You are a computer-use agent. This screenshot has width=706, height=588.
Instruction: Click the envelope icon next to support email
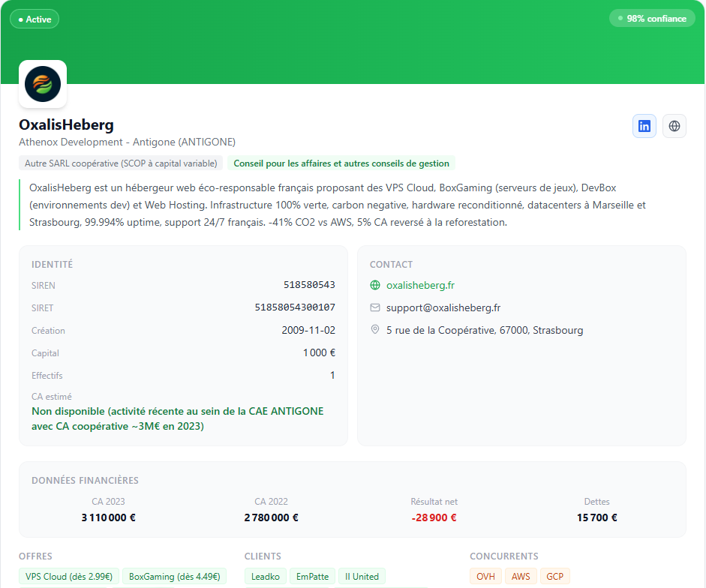tap(374, 307)
